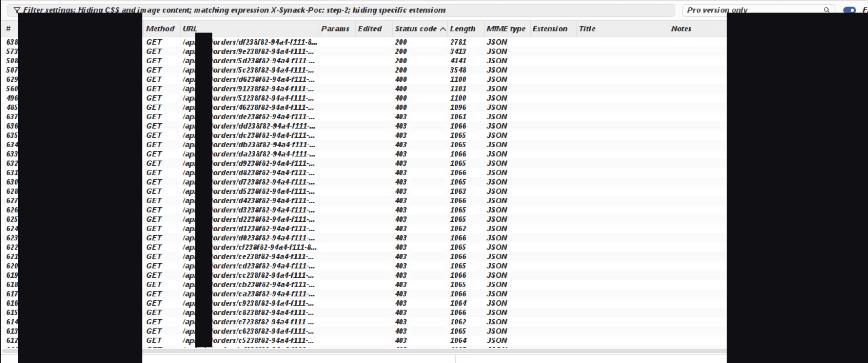
Task: Toggle the blue switch beside search field
Action: tap(850, 10)
